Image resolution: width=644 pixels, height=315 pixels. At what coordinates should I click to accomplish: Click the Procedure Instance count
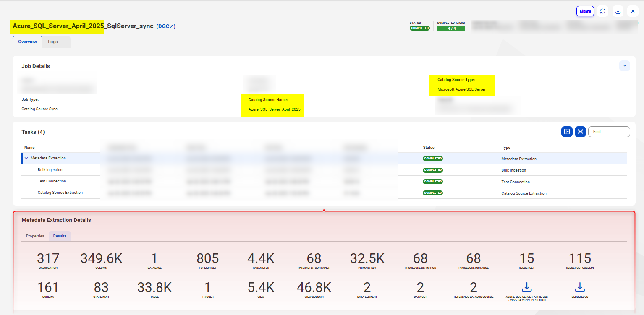point(474,258)
